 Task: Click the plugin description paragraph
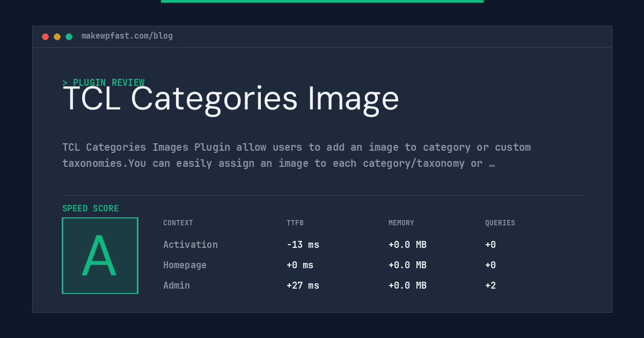(x=296, y=155)
